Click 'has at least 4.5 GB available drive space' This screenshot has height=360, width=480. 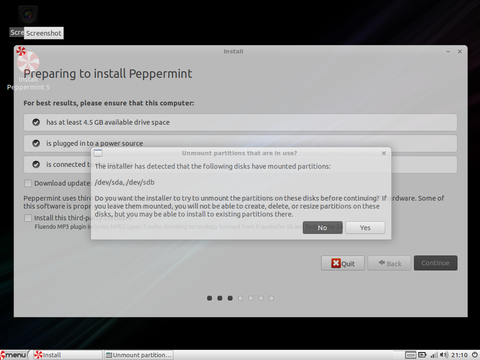[x=108, y=122]
